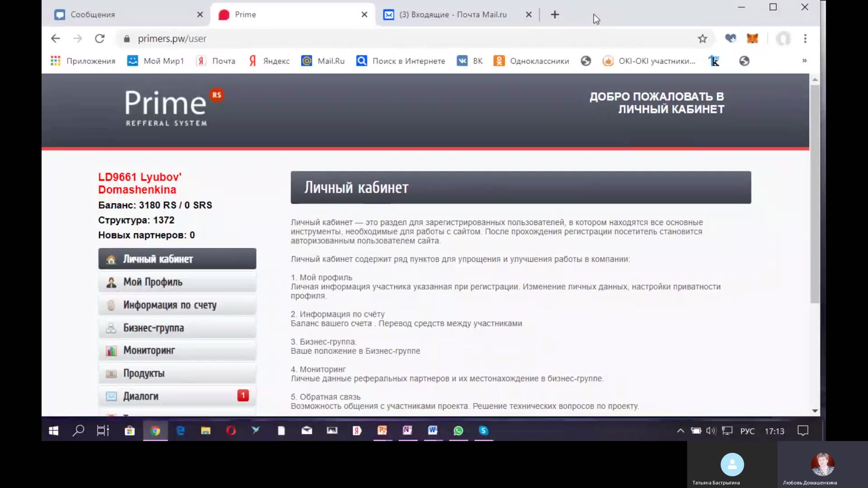
Task: Open Task View on the taskbar
Action: (103, 430)
